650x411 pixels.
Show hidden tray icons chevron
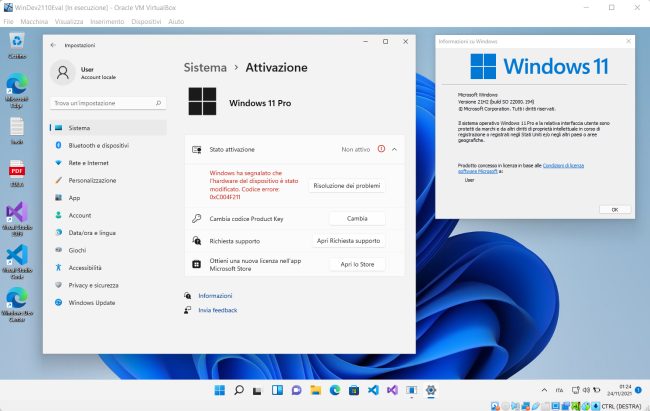tap(544, 390)
